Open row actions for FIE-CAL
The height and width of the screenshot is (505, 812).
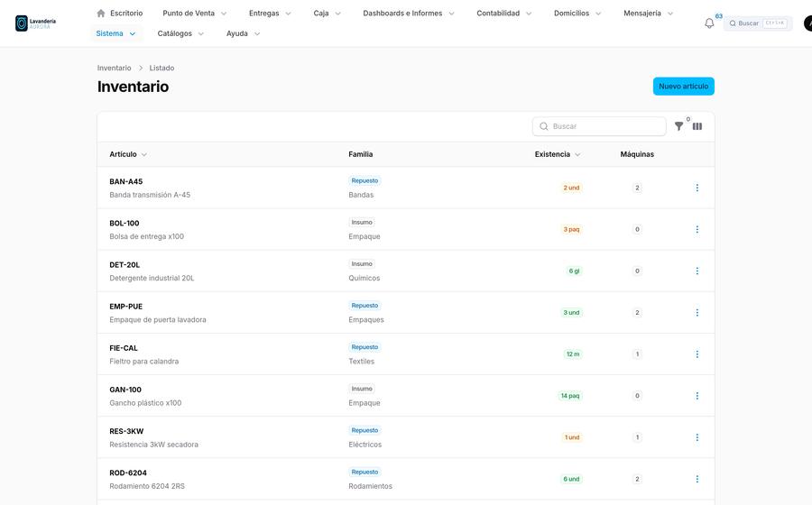(x=697, y=354)
